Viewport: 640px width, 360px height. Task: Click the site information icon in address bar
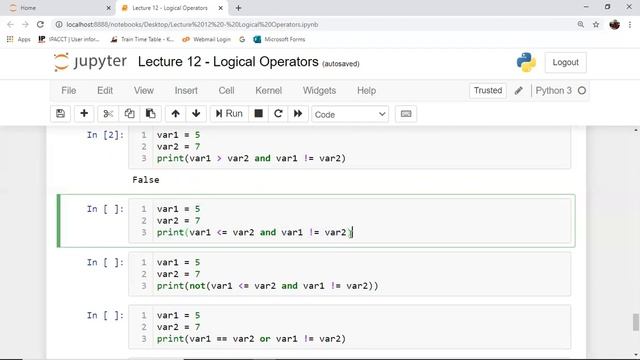tap(59, 24)
